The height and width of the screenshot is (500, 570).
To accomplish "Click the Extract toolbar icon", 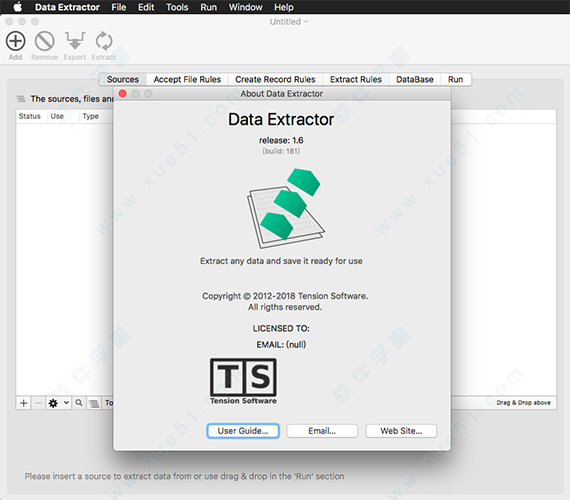I will tap(104, 41).
